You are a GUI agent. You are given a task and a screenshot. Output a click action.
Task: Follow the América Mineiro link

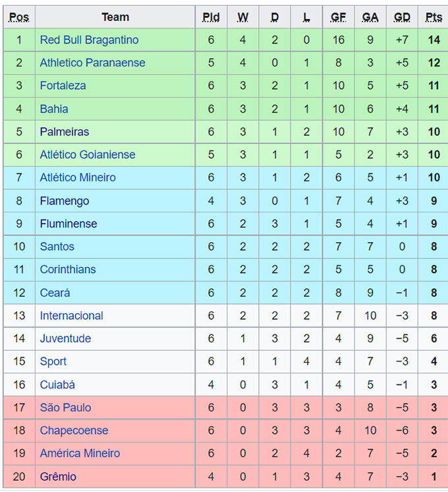tap(80, 454)
